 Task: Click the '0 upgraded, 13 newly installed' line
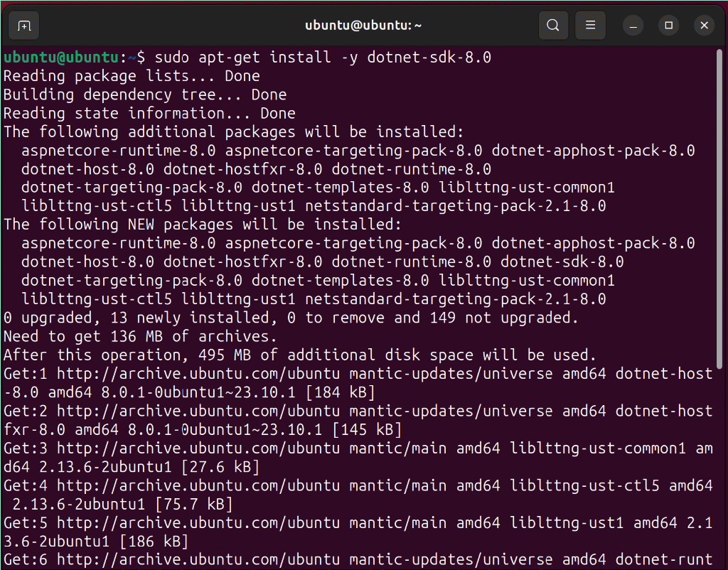[x=291, y=318]
